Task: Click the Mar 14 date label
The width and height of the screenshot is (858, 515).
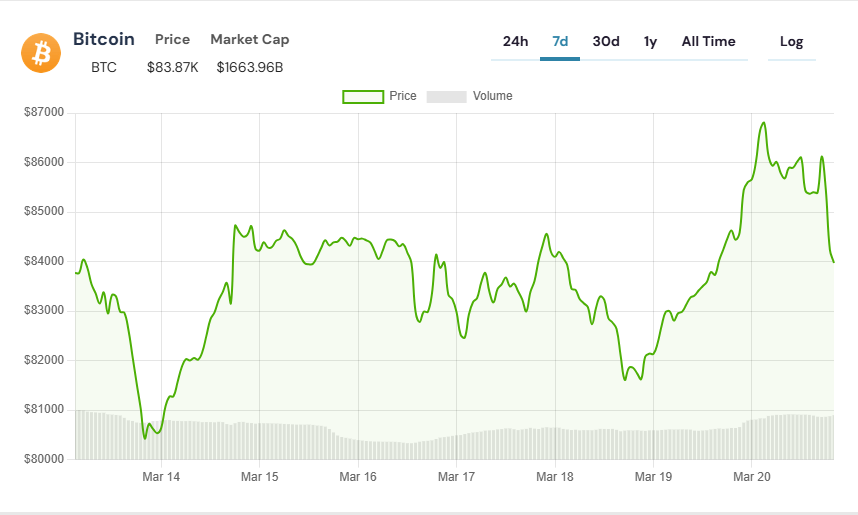Action: click(x=161, y=477)
